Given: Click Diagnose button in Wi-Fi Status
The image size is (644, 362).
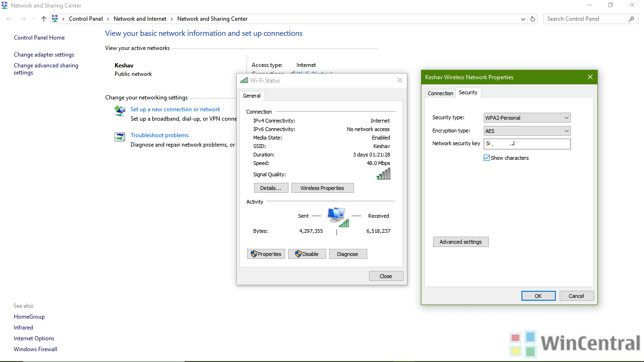Looking at the screenshot, I should click(348, 254).
